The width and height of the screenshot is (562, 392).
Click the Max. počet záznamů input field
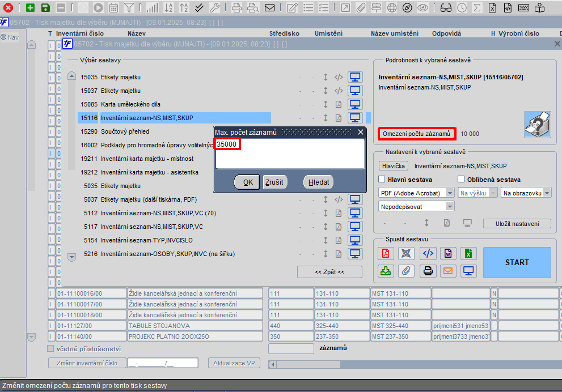coord(290,153)
